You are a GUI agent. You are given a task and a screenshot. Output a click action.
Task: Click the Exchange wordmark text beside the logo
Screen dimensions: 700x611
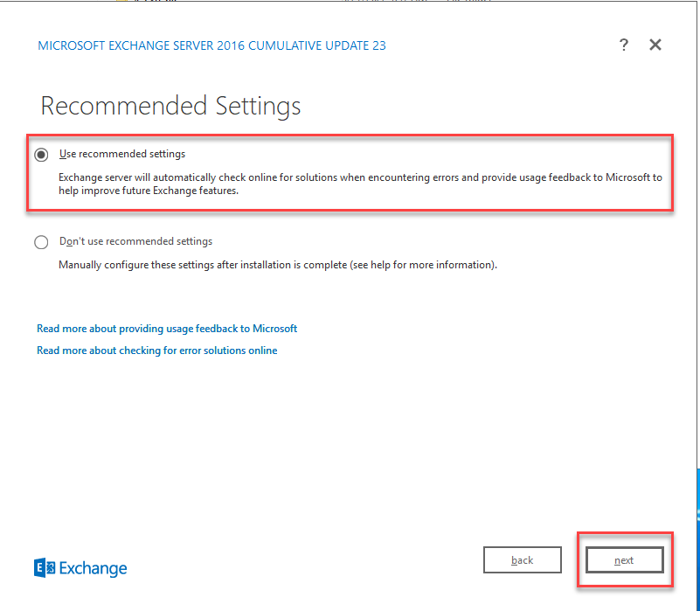coord(94,568)
